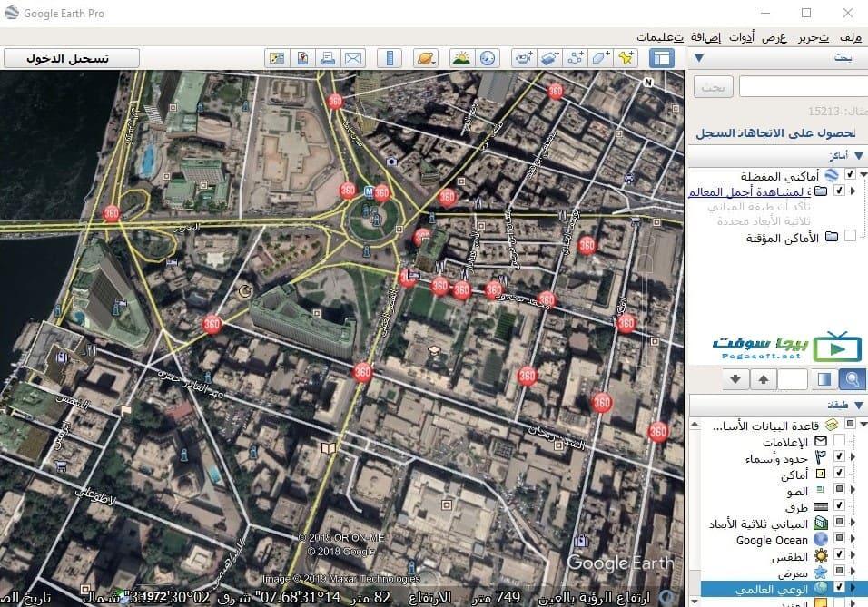The image size is (868, 607).
Task: Collapse the طبقات layers panel header
Action: [x=859, y=405]
